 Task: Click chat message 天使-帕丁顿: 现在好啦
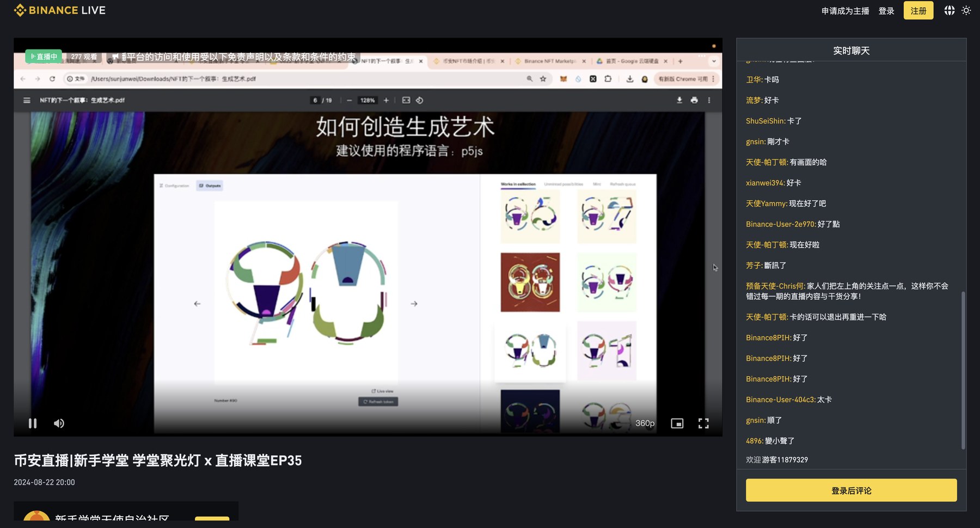(782, 245)
